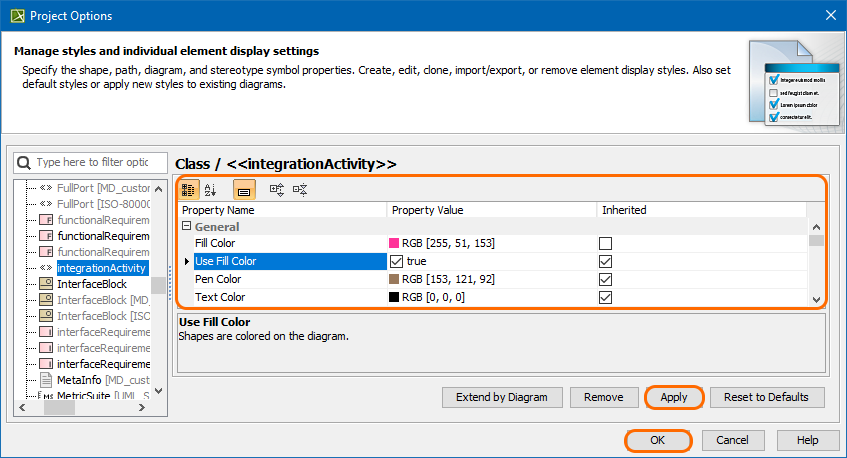The width and height of the screenshot is (847, 458).
Task: Toggle the Inherited checkbox for Fill Color
Action: [x=605, y=243]
